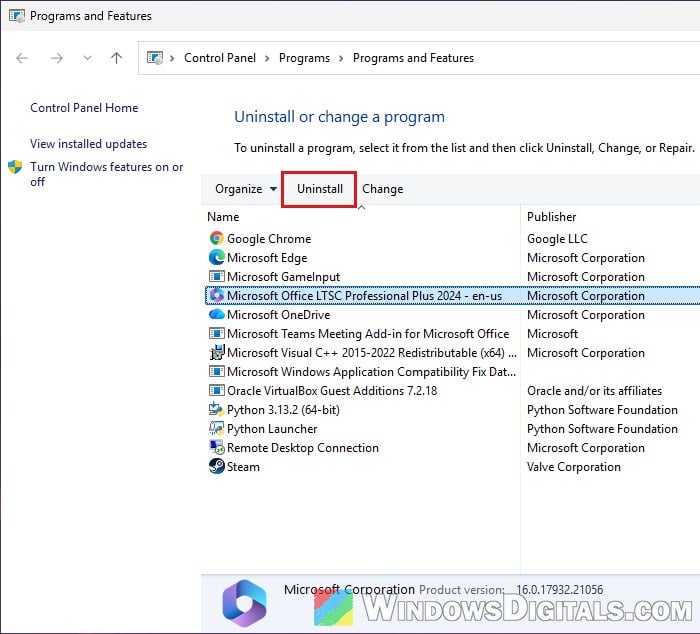Click the Google Chrome program icon
This screenshot has height=634, width=700.
pos(217,238)
